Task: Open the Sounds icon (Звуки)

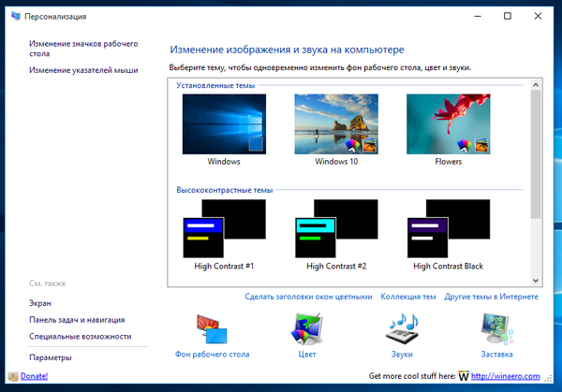Action: click(x=402, y=329)
